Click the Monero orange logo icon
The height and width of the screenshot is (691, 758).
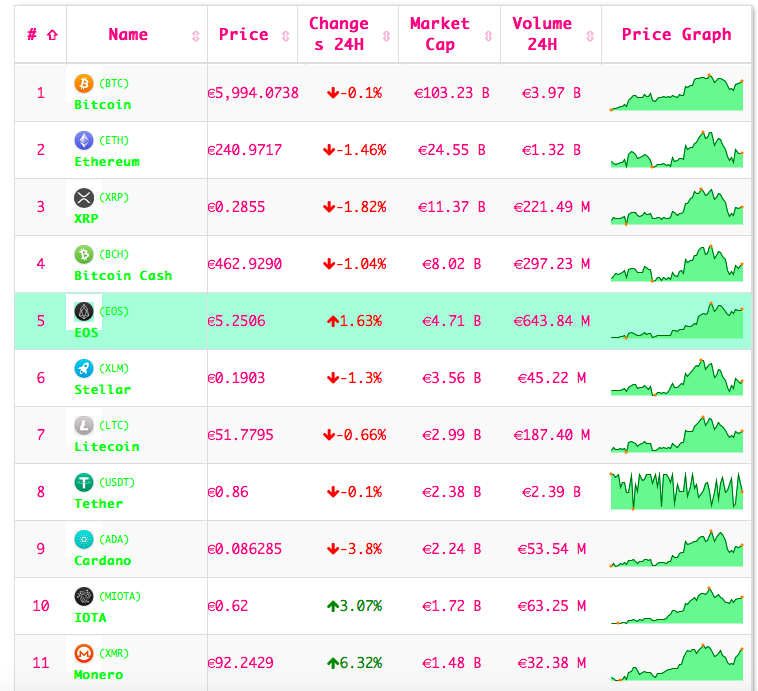[84, 653]
